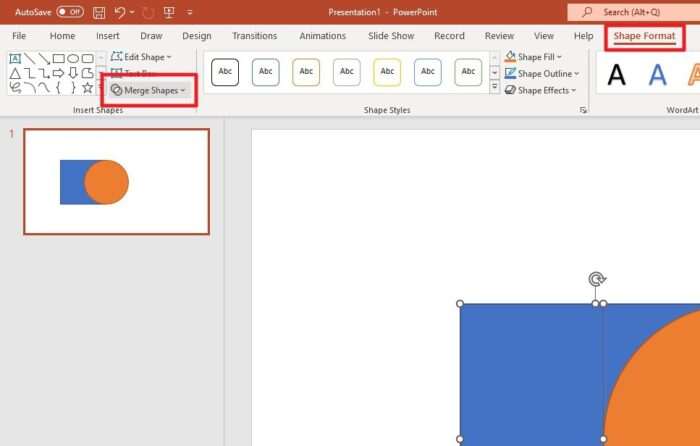Click in the Search (Alt+Q) box

(x=634, y=12)
